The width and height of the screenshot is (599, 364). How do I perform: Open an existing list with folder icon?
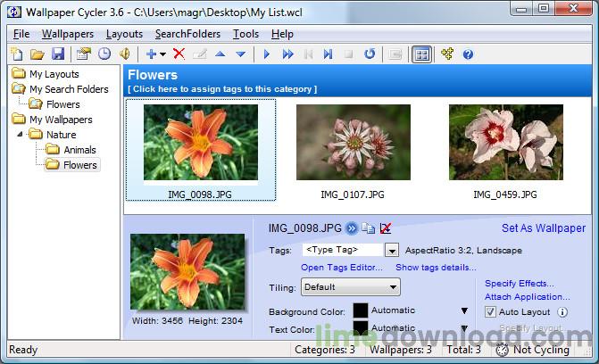click(x=37, y=54)
